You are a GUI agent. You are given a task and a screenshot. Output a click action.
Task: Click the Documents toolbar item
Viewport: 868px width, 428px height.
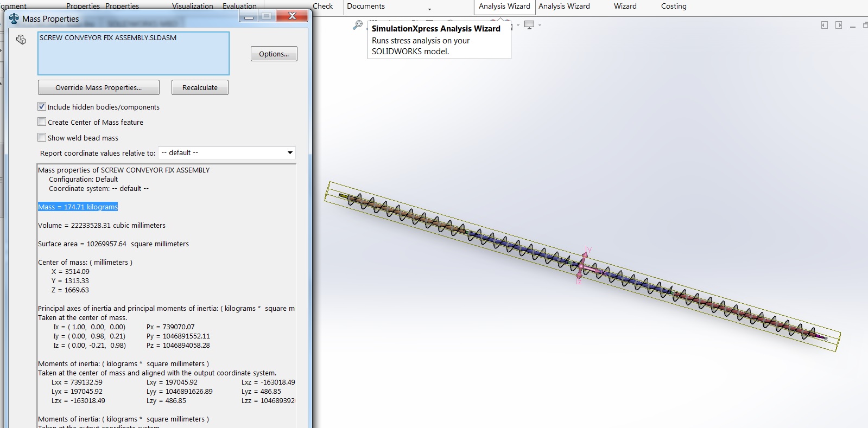click(366, 6)
